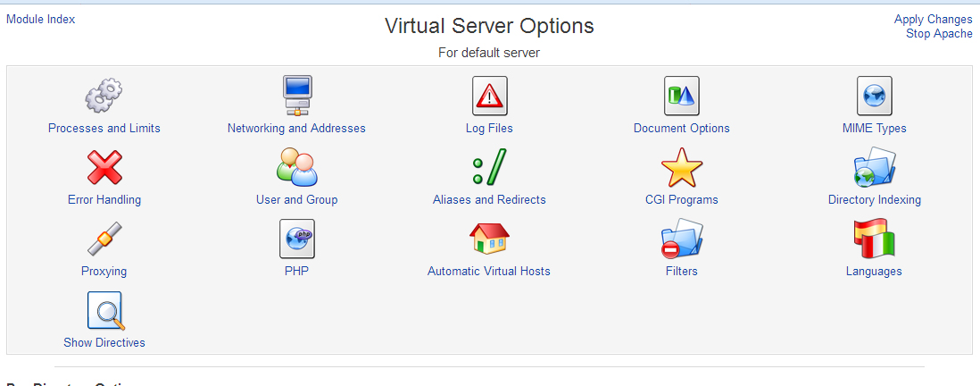The height and width of the screenshot is (386, 980).
Task: Open the Proxying text link
Action: coord(104,272)
